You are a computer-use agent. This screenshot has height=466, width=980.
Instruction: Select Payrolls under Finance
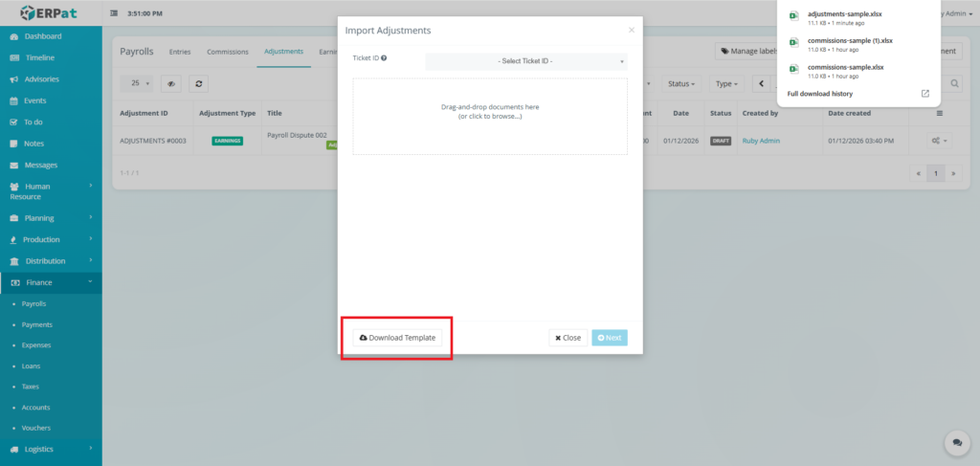pos(33,303)
